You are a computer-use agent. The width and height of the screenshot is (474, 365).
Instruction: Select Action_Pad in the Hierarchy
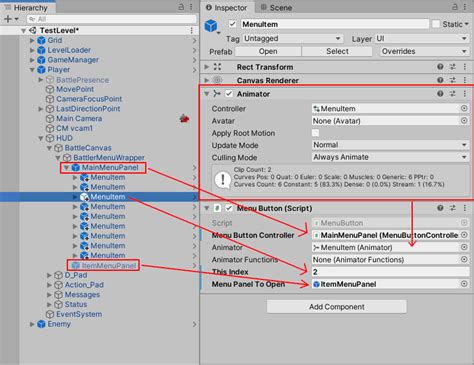click(x=84, y=285)
